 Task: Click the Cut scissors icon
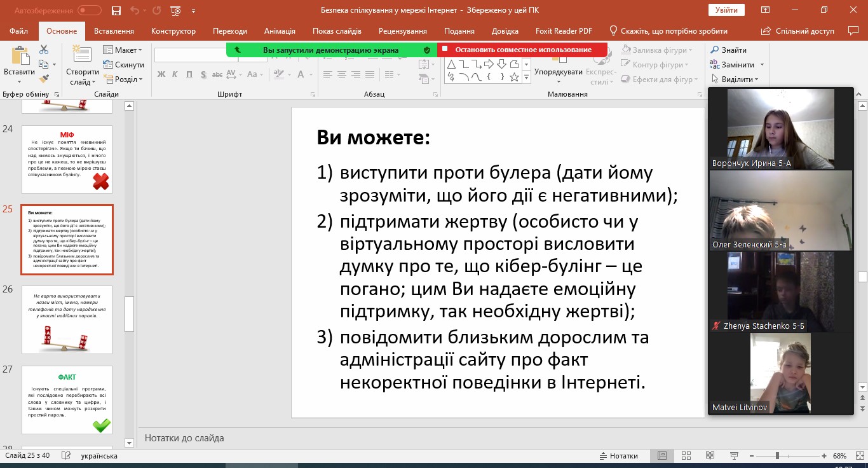[x=44, y=50]
